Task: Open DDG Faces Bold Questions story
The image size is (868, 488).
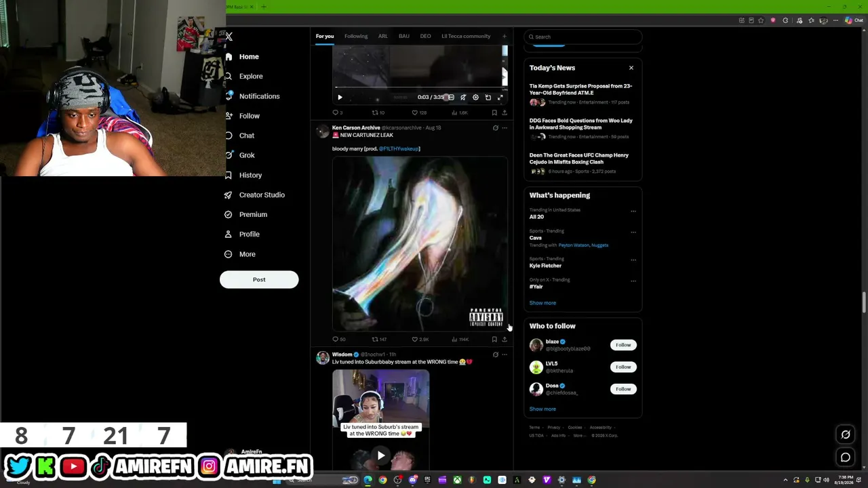Action: pyautogui.click(x=581, y=124)
